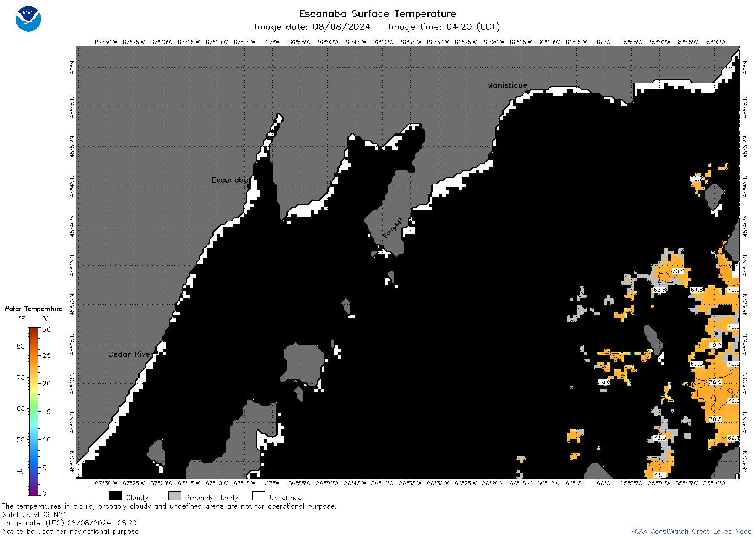Click the 25 tick on Celsius scale
The width and height of the screenshot is (756, 538).
coord(47,355)
